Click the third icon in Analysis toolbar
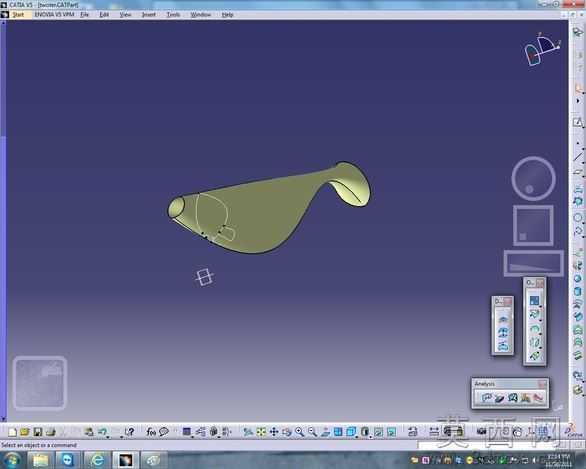Viewport: 586px width, 469px height. point(512,398)
